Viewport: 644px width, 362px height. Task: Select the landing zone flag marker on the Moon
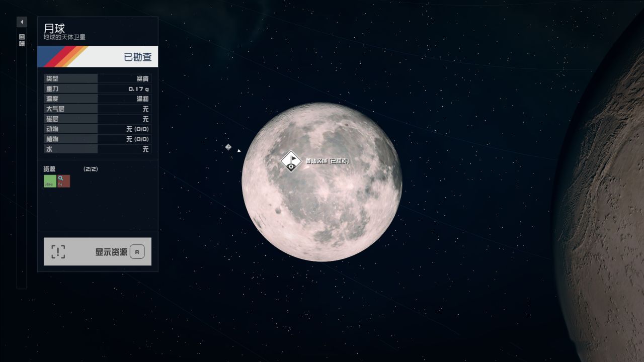click(291, 161)
